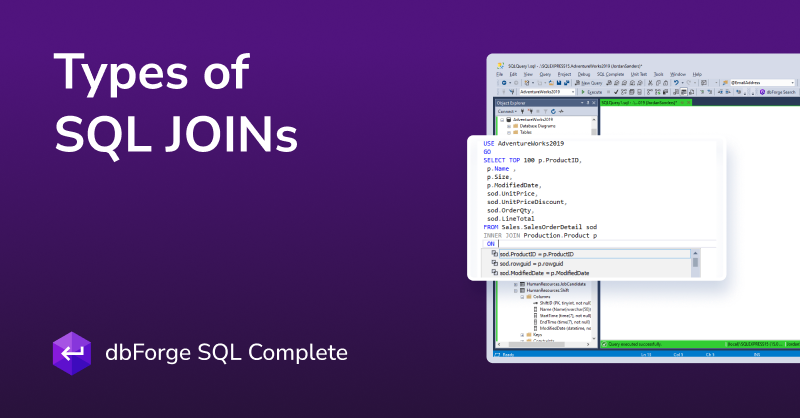Image resolution: width=800 pixels, height=418 pixels.
Task: Click the Refresh icon in Object Explorer
Action: click(x=553, y=111)
